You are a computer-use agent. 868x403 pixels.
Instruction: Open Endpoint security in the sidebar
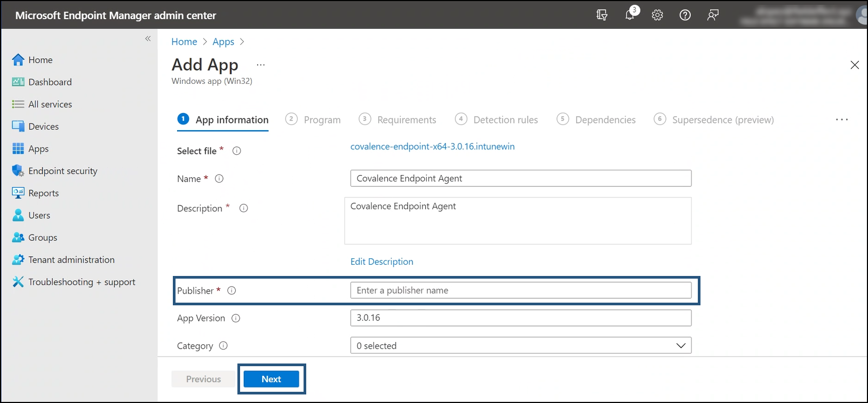click(54, 171)
